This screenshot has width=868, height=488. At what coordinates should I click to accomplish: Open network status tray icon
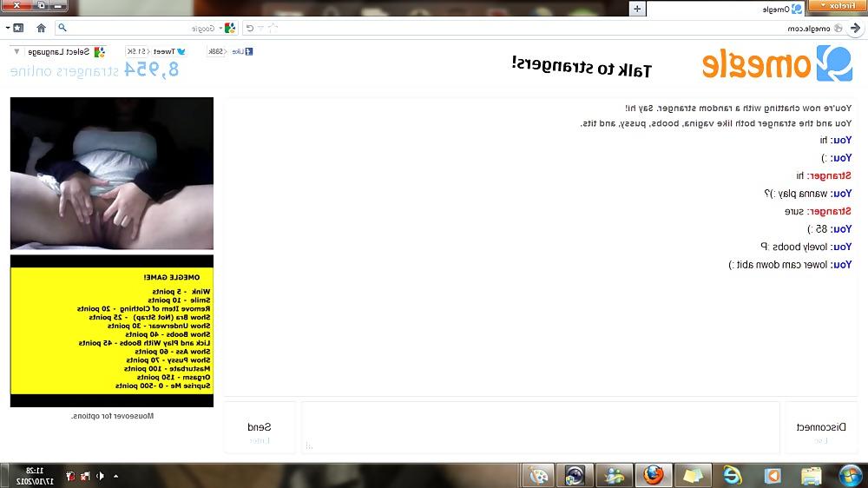click(85, 476)
